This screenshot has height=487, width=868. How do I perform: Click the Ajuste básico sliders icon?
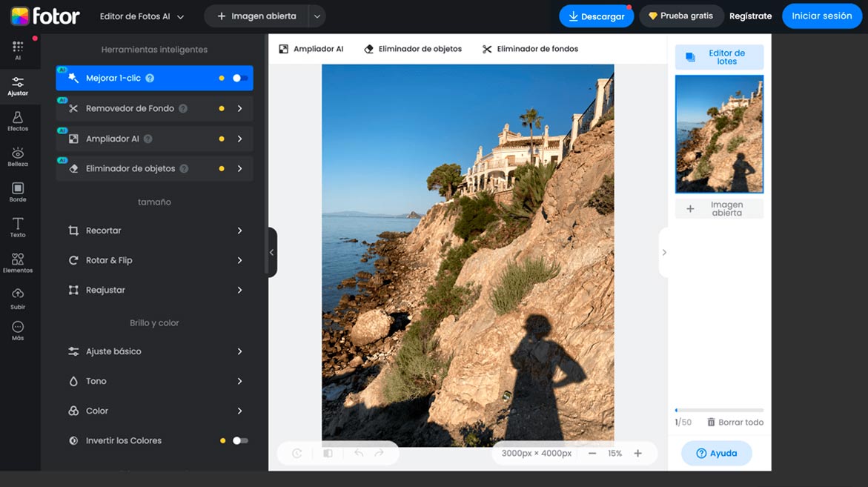pos(73,351)
